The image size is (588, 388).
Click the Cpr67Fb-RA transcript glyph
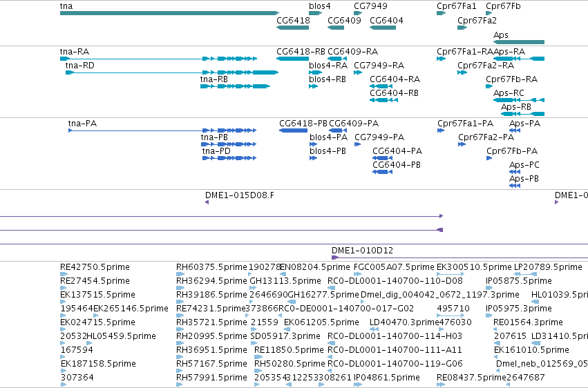(489, 86)
